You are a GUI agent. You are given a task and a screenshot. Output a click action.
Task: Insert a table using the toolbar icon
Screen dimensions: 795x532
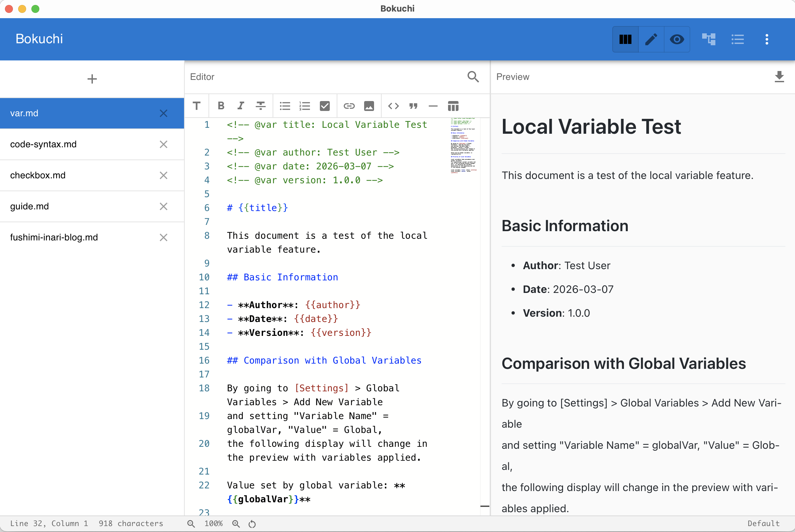[x=453, y=106]
